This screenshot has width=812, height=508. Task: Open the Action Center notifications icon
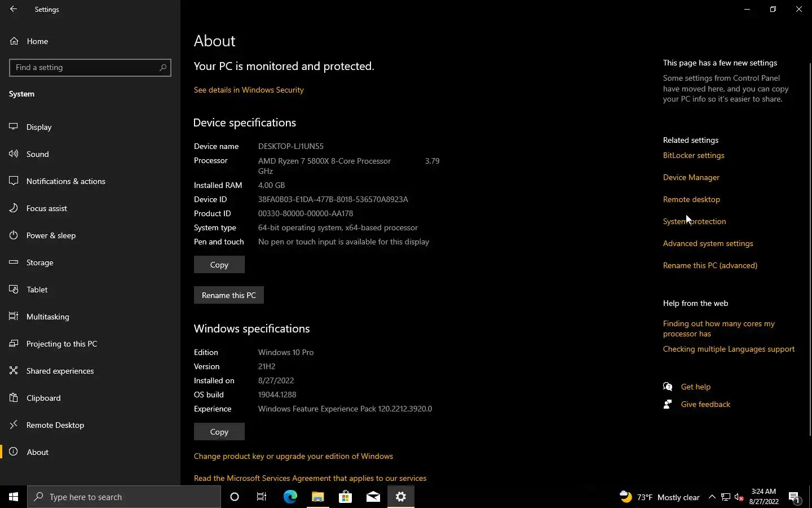click(x=795, y=497)
